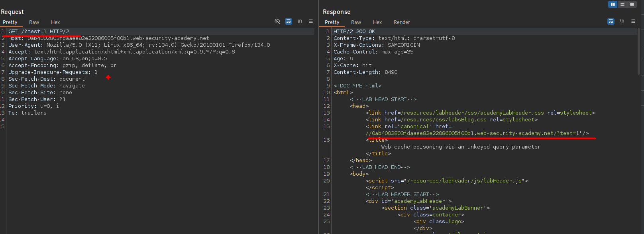Image resolution: width=644 pixels, height=234 pixels.
Task: Click Content-Type: text/html response header
Action: (x=394, y=38)
